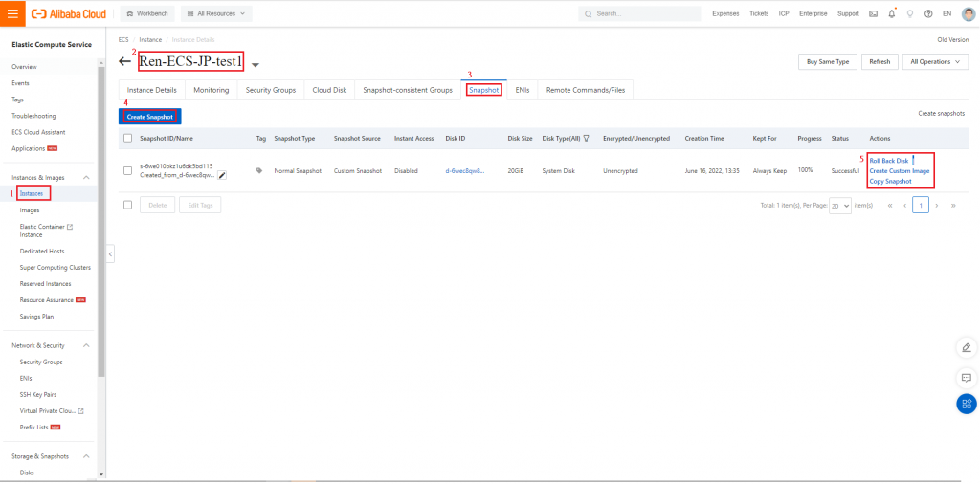Open the All Resources dropdown
This screenshot has width=980, height=484.
click(x=216, y=13)
